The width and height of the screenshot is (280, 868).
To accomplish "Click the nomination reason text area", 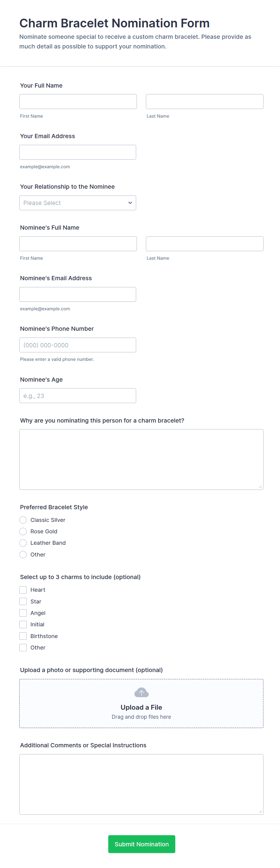I will tap(141, 459).
